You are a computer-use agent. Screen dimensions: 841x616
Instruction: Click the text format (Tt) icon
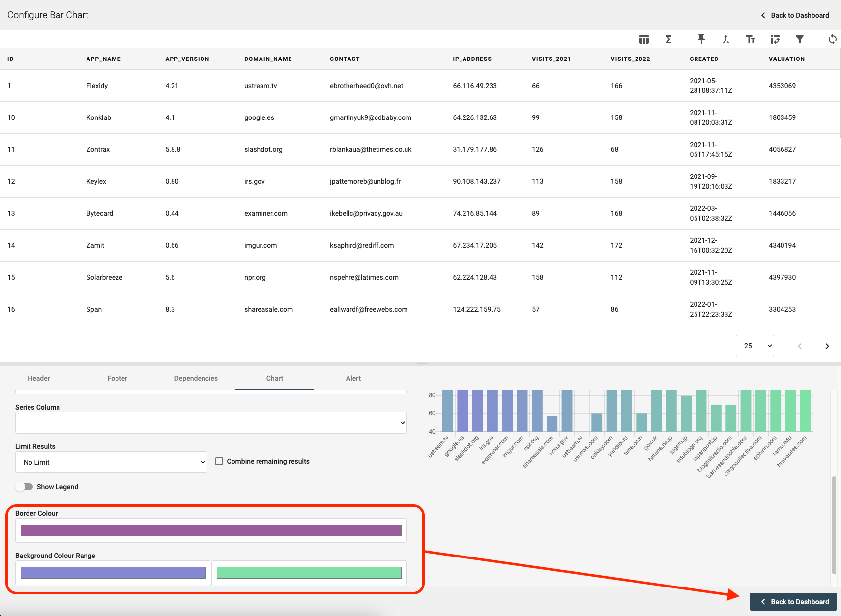coord(751,39)
